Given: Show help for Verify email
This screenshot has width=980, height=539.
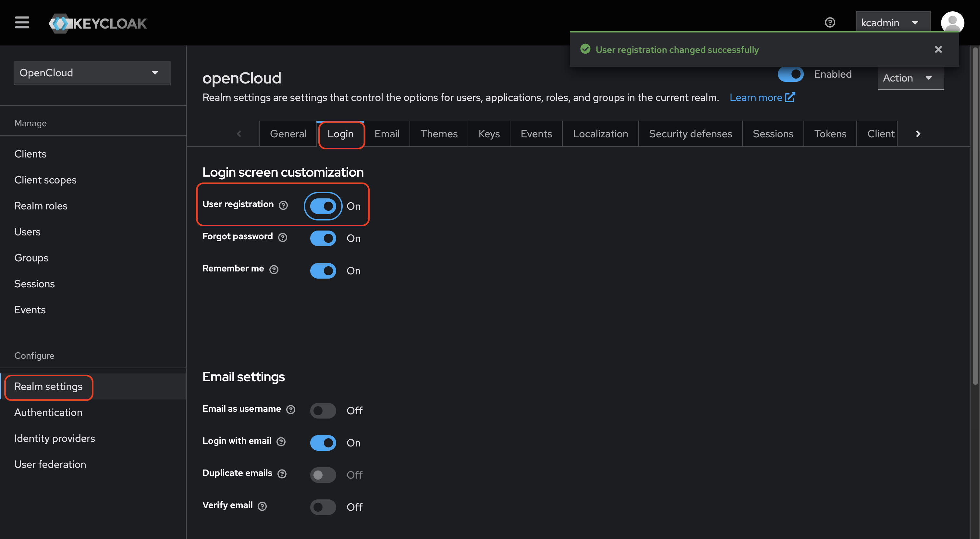Looking at the screenshot, I should (262, 506).
